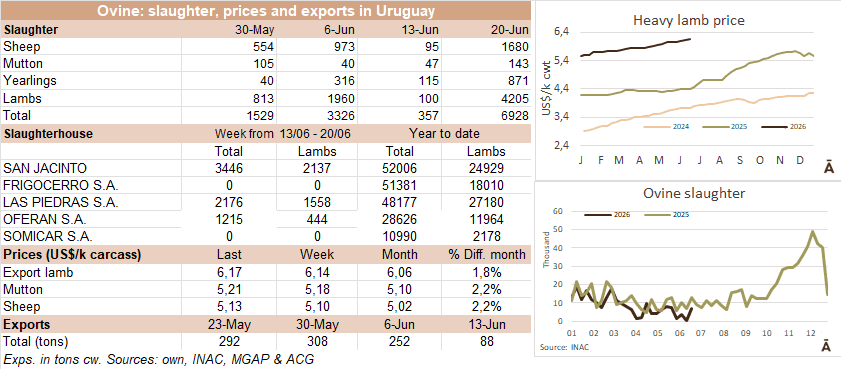Select the 'Total (tons)' row label
Image resolution: width=841 pixels, height=369 pixels.
(35, 341)
